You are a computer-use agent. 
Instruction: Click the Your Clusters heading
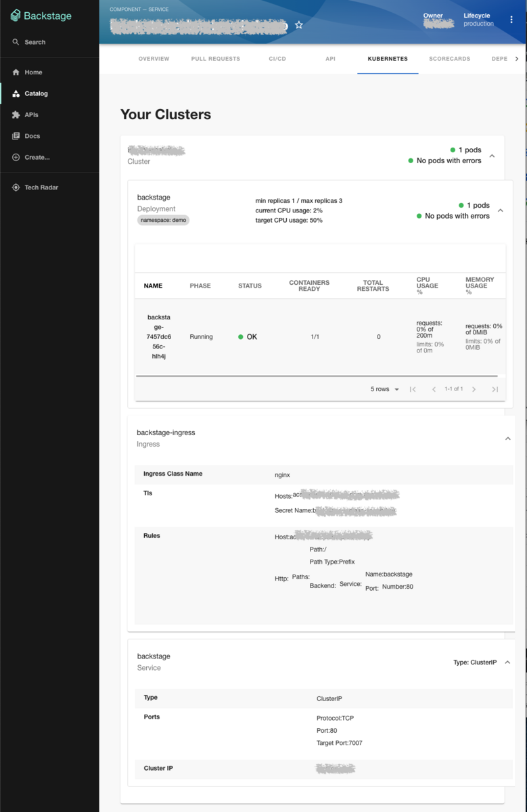166,114
